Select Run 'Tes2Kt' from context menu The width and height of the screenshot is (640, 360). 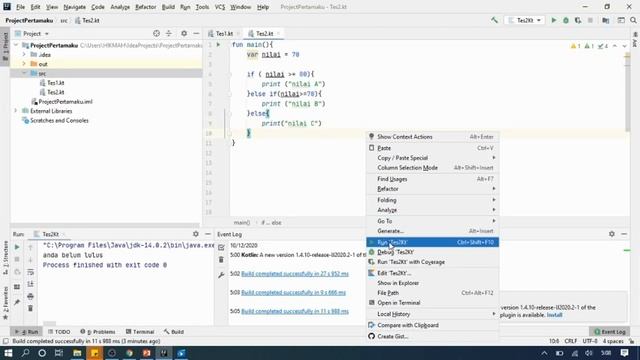[x=432, y=242]
